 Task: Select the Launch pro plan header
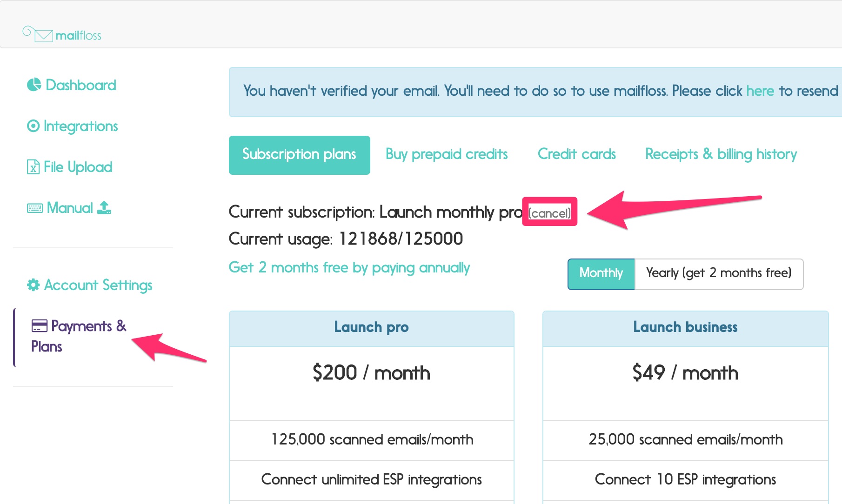372,328
